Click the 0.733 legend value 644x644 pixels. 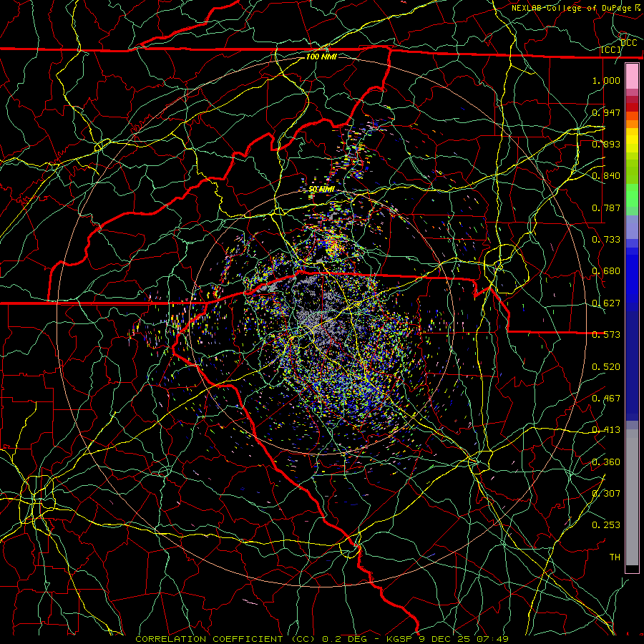point(606,240)
